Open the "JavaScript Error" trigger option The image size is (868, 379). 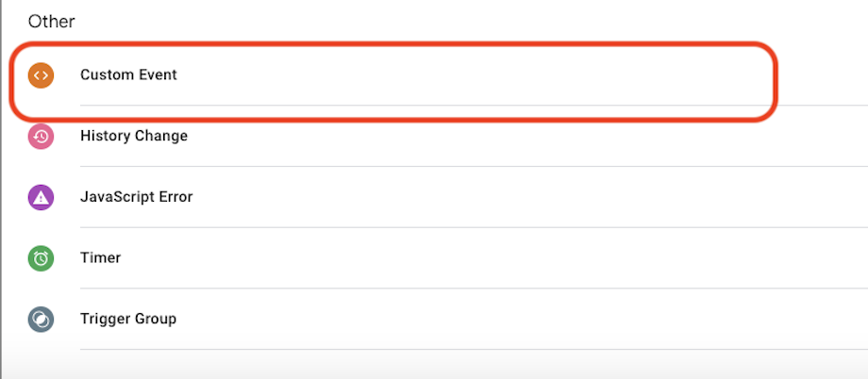[136, 196]
